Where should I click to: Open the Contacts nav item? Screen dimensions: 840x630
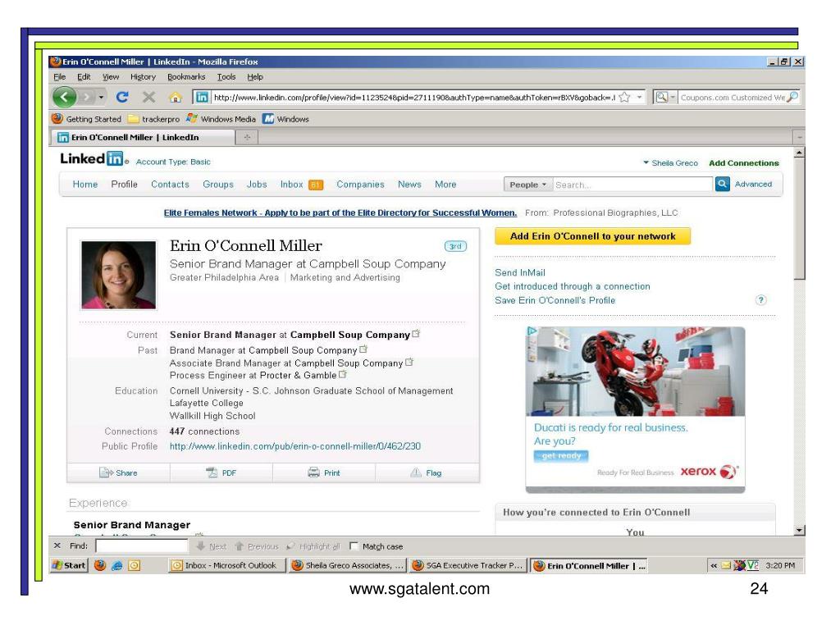170,185
